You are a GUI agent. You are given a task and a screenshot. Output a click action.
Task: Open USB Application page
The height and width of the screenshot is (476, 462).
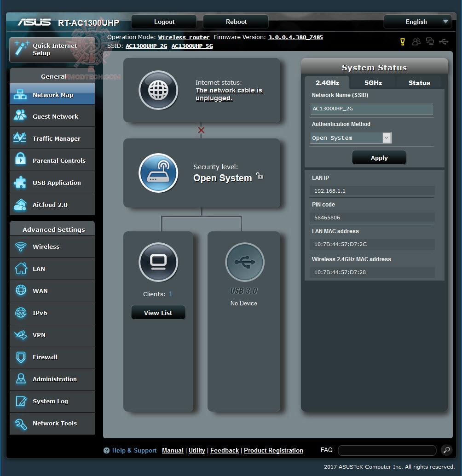tap(52, 183)
